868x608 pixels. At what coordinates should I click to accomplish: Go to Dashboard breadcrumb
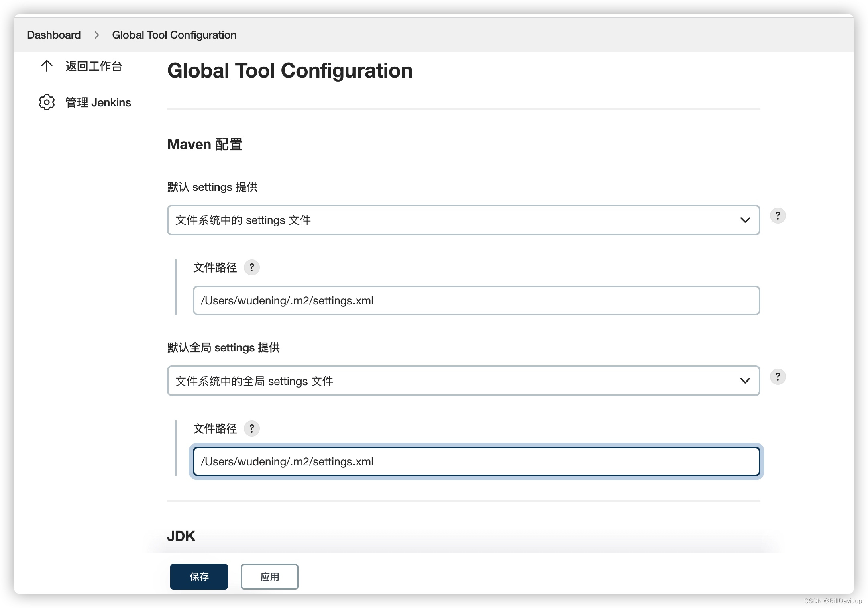(x=54, y=35)
